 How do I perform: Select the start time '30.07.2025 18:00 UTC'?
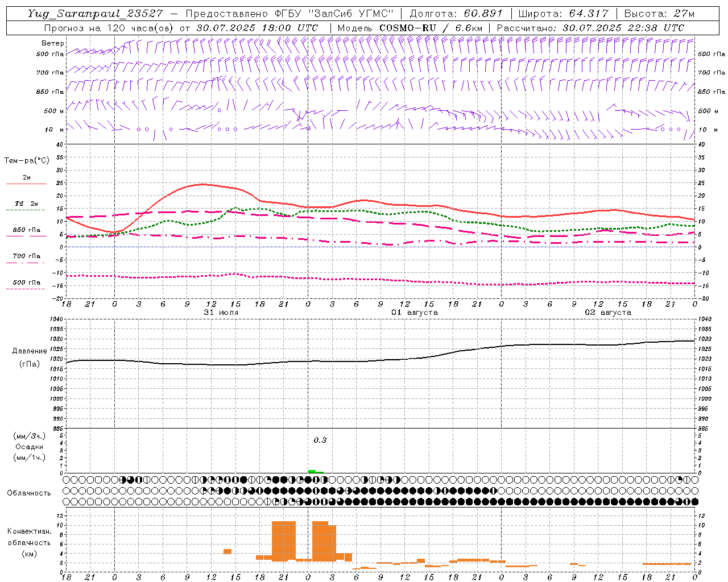[257, 28]
